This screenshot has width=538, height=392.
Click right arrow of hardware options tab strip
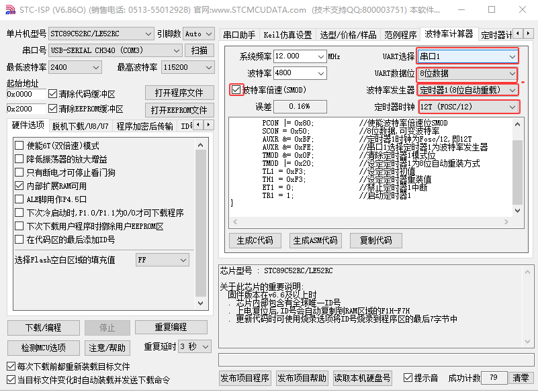209,125
